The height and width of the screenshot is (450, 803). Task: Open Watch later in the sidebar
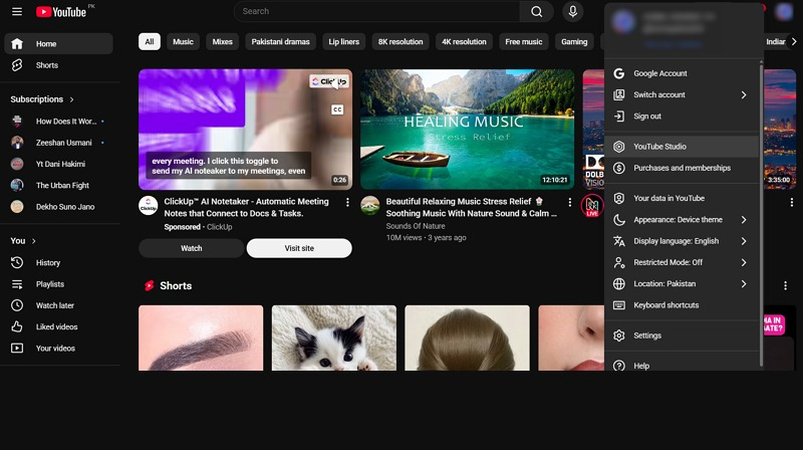point(55,306)
